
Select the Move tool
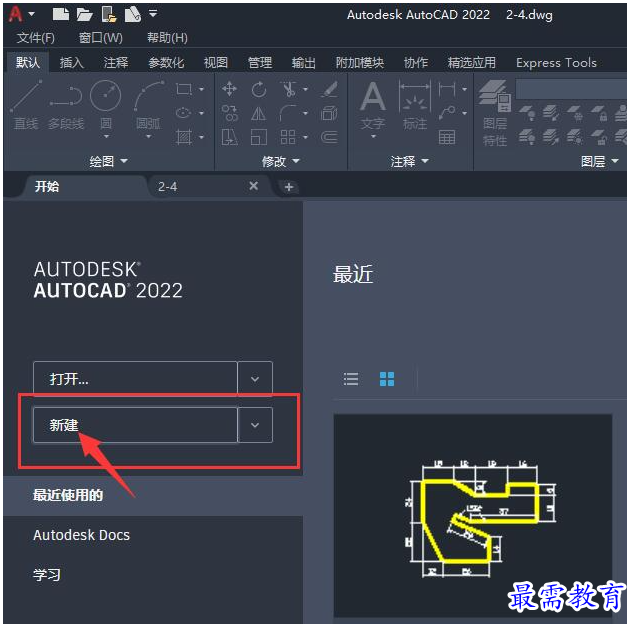[x=229, y=89]
